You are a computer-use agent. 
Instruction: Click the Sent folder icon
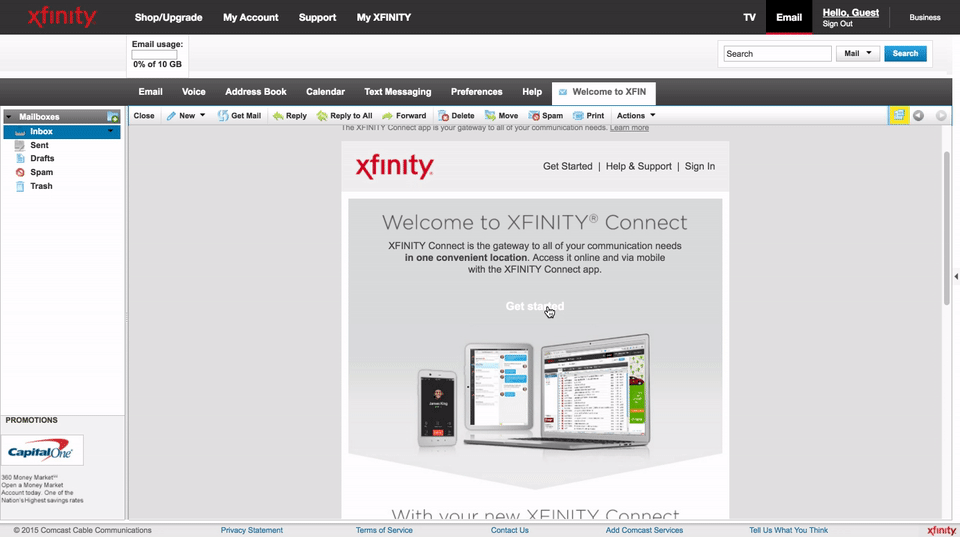[x=20, y=145]
